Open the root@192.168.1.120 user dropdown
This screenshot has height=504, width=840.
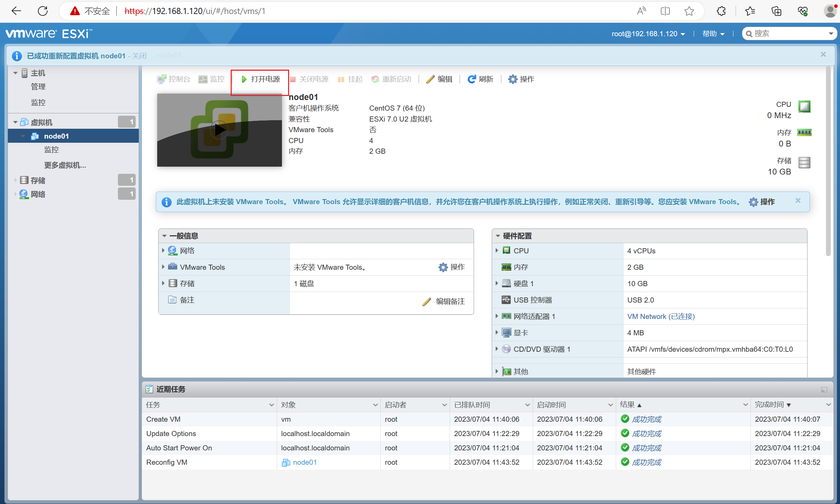pyautogui.click(x=648, y=34)
